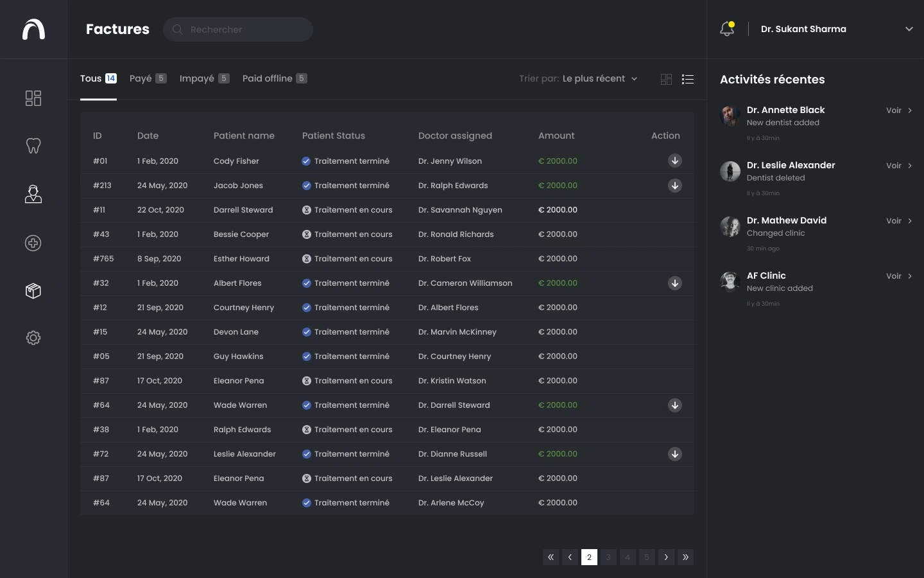Click the search magnifier icon
This screenshot has width=924, height=578.
pyautogui.click(x=178, y=30)
